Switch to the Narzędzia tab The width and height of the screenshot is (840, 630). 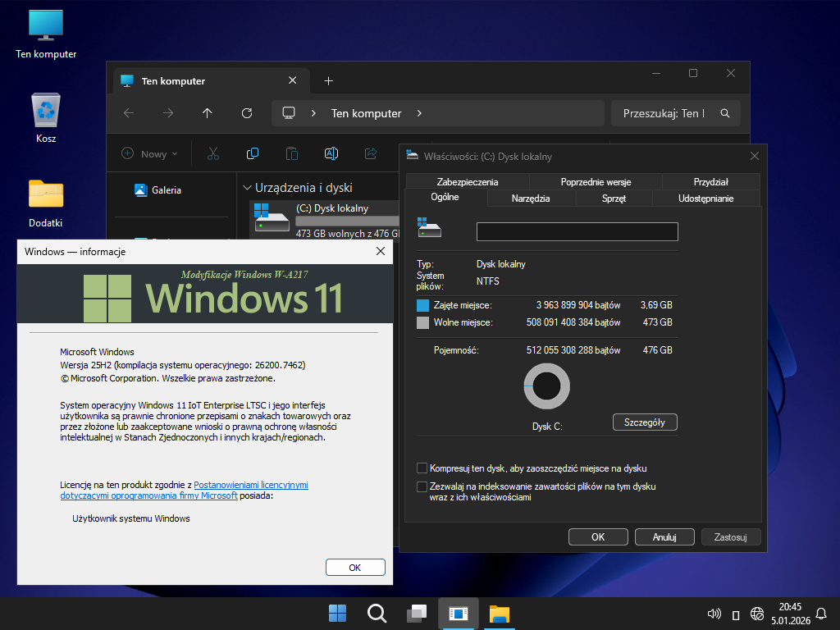531,198
